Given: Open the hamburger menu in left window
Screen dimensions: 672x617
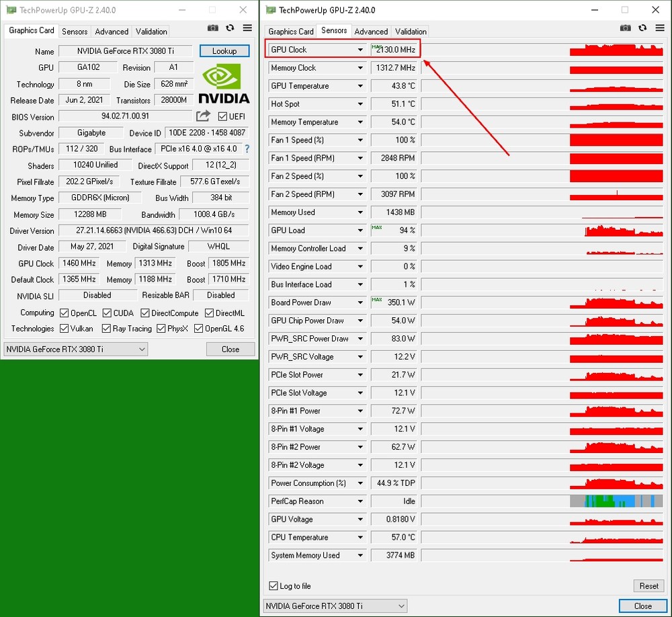Looking at the screenshot, I should pyautogui.click(x=247, y=28).
